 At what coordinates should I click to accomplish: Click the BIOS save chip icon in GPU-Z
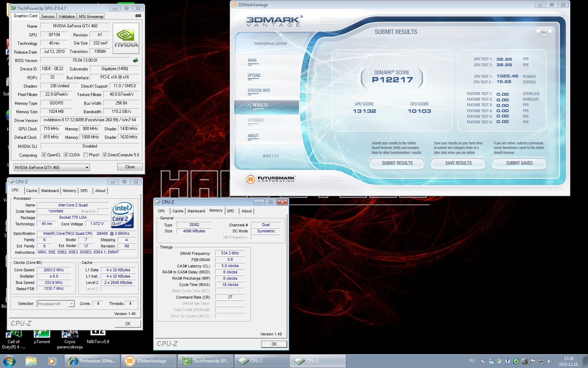pos(135,60)
